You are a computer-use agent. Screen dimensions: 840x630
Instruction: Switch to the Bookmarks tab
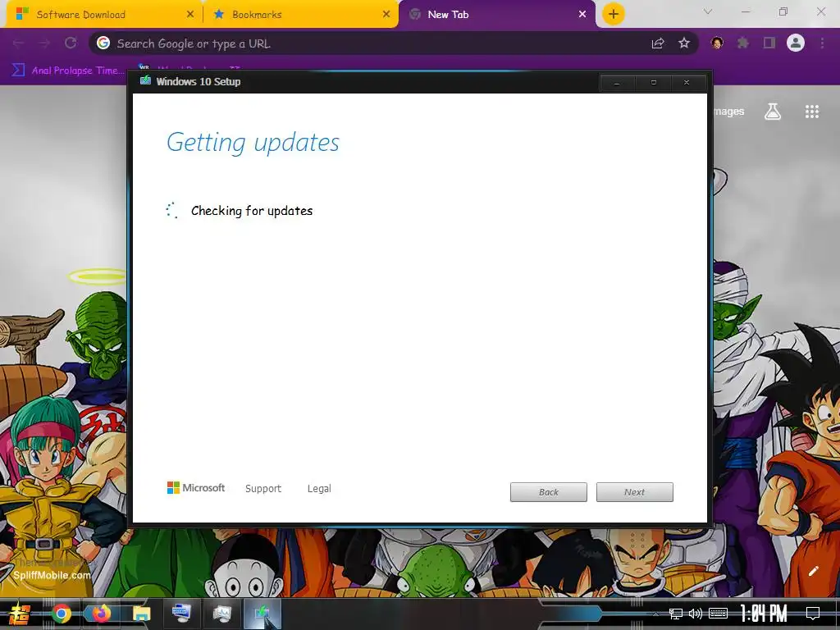pyautogui.click(x=300, y=15)
